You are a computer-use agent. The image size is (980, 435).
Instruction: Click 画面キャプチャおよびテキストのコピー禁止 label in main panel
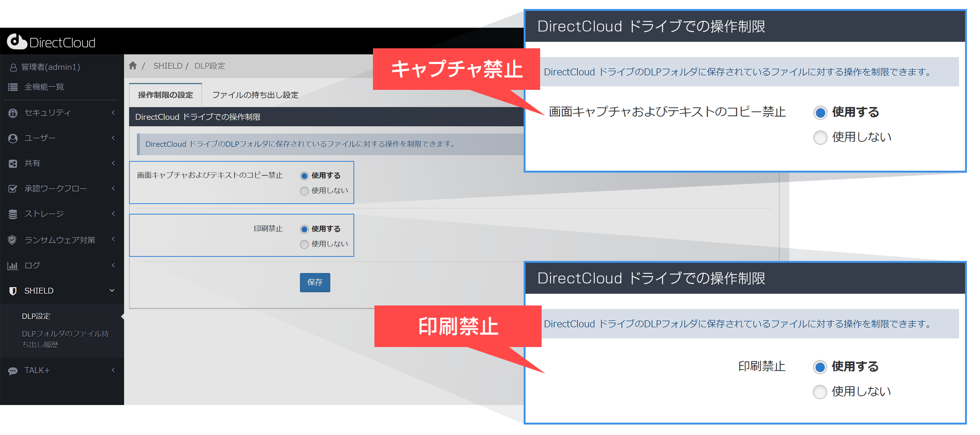point(209,175)
